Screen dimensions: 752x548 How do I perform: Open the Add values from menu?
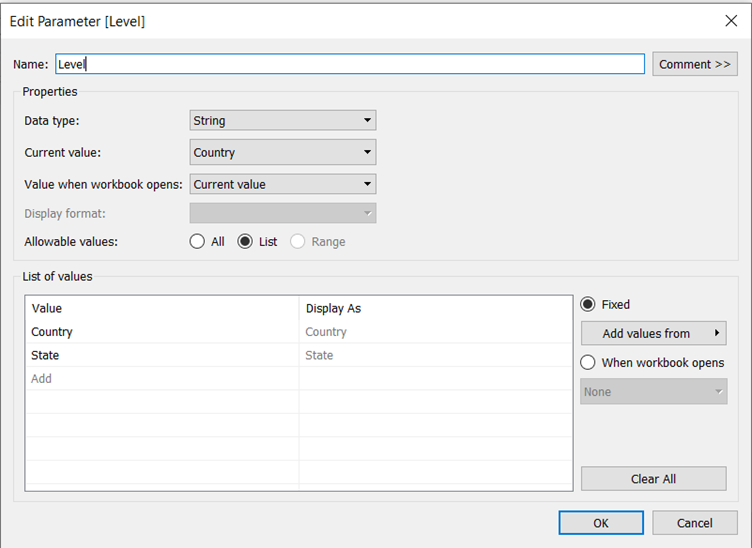tap(653, 334)
